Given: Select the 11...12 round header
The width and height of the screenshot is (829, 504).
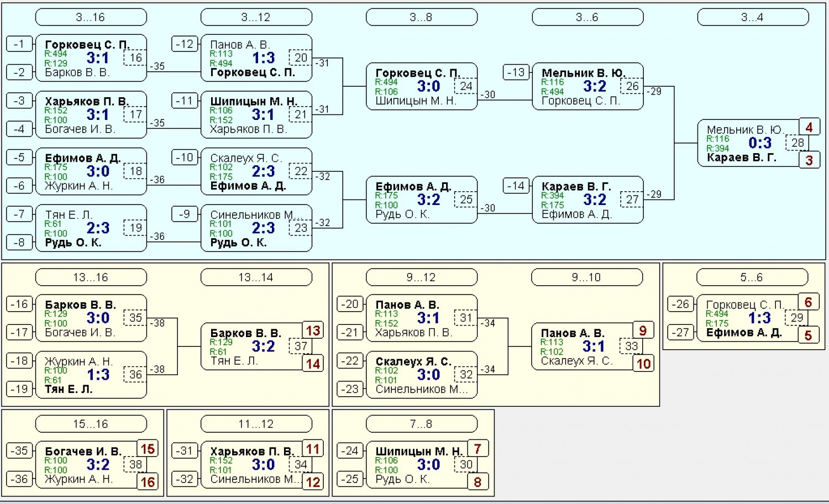Looking at the screenshot, I should click(x=256, y=424).
